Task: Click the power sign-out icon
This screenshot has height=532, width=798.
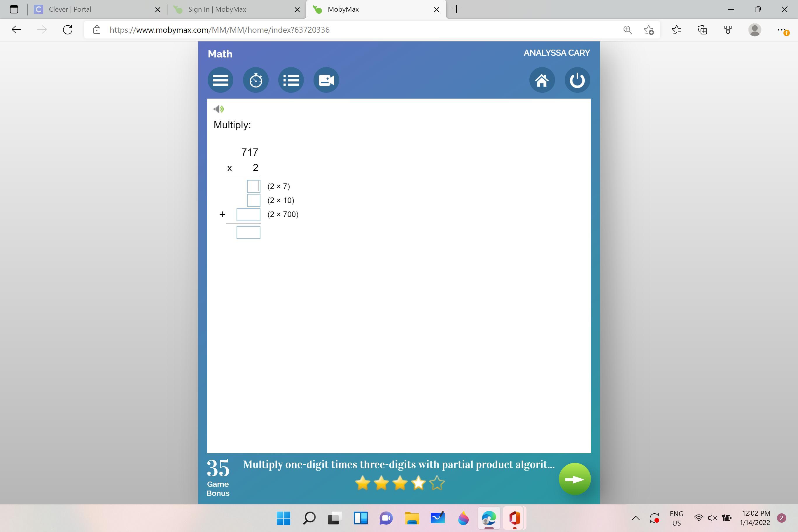Action: pyautogui.click(x=577, y=80)
